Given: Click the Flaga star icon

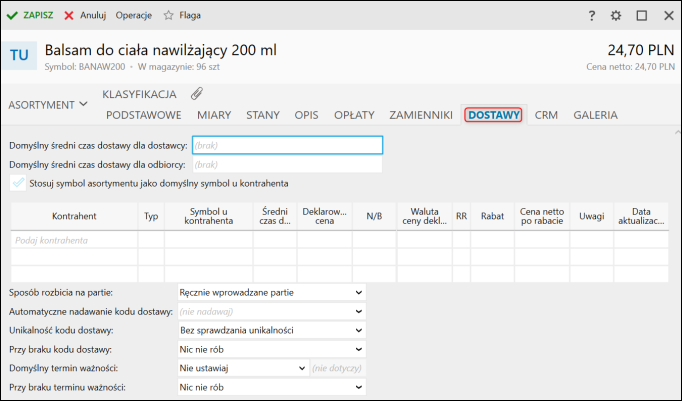Looking at the screenshot, I should (168, 16).
